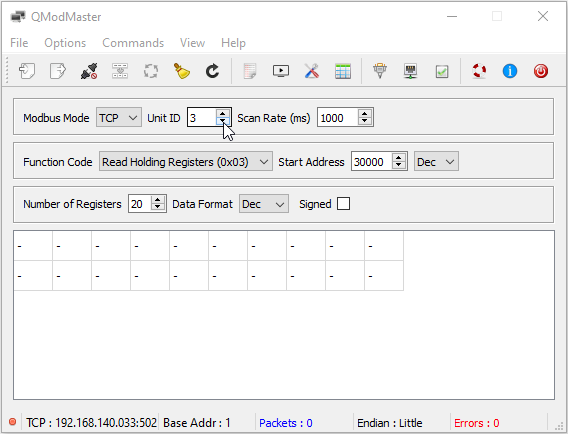Enable the Signed checkbox
568x434 pixels.
[x=343, y=204]
